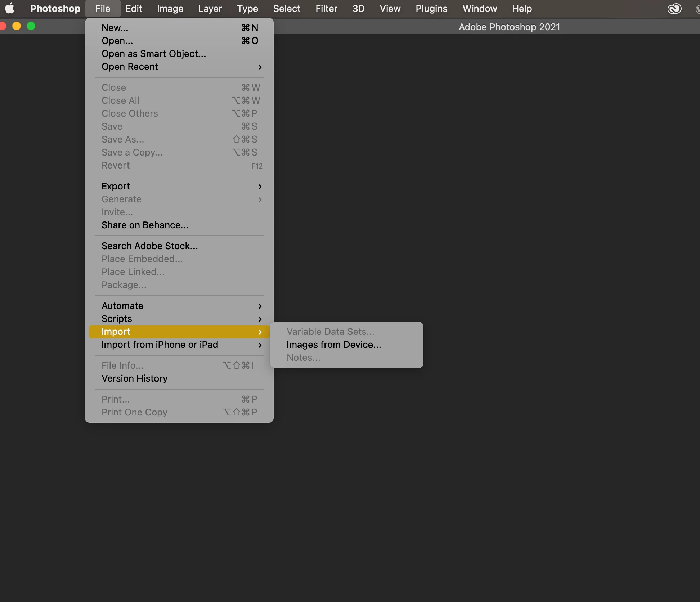Expand the Export submenu arrow

[260, 187]
